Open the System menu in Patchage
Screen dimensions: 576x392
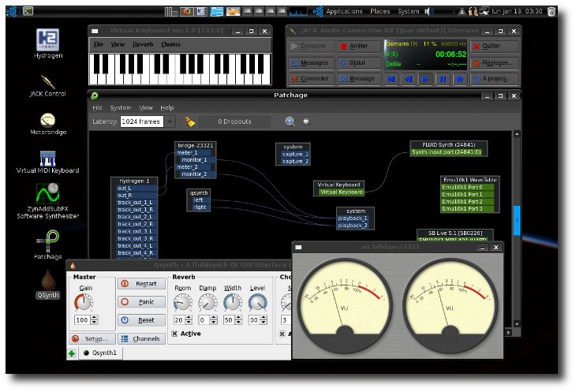tap(121, 107)
